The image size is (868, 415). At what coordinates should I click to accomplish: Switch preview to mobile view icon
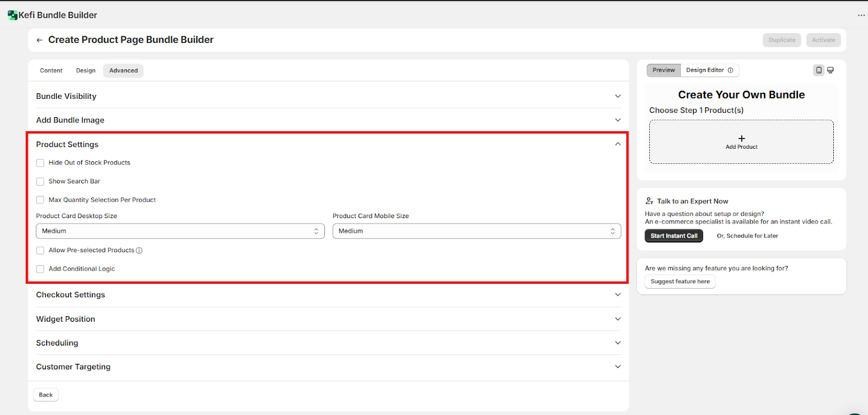click(819, 70)
